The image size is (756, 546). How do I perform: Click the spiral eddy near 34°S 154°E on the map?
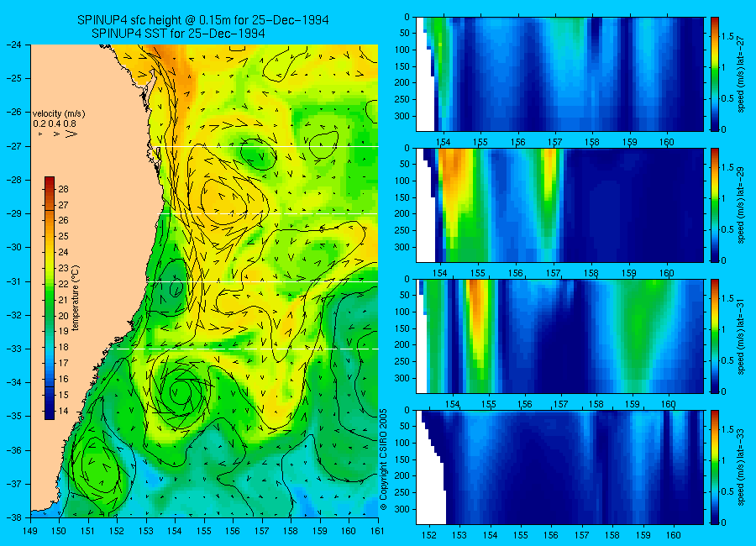point(180,391)
